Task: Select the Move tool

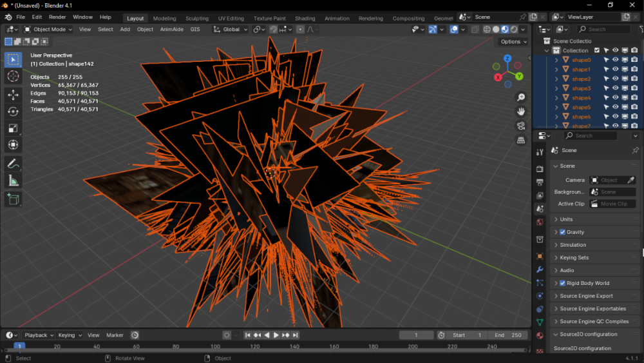Action: tap(13, 95)
